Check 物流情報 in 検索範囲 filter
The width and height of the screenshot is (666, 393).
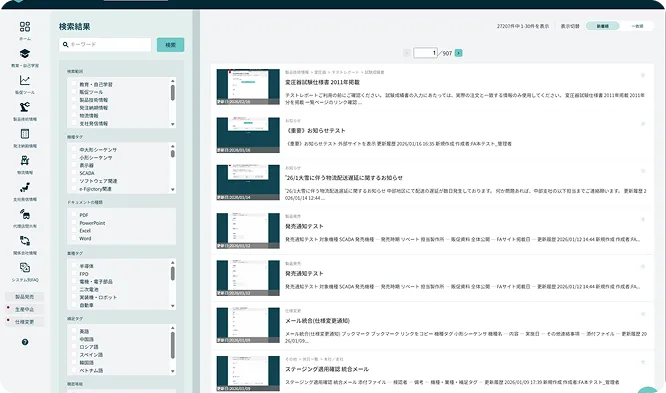point(74,116)
